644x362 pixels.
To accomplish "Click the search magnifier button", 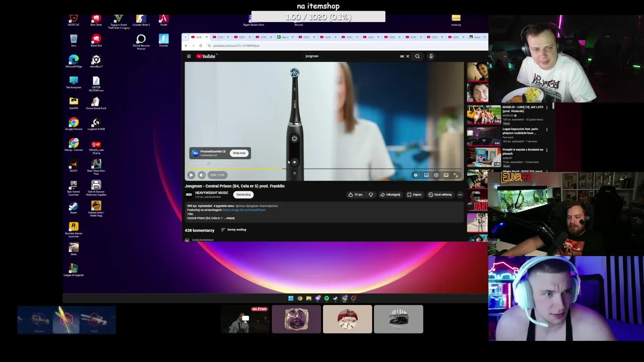I will coord(417,56).
